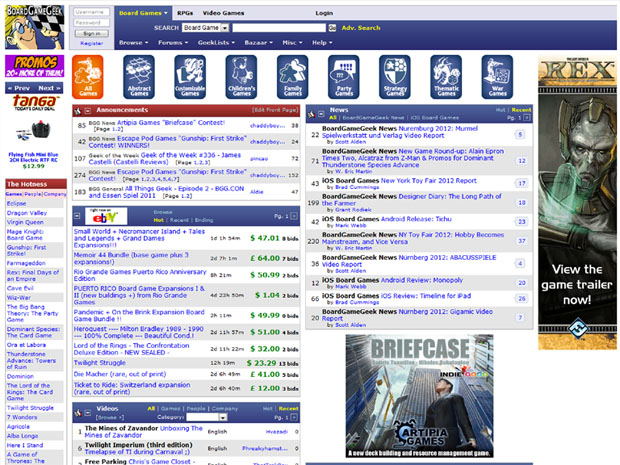Expand the GeekLists menu
The image size is (620, 465).
[216, 43]
